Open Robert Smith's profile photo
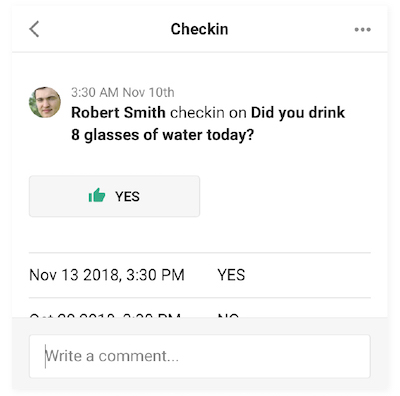 (45, 102)
